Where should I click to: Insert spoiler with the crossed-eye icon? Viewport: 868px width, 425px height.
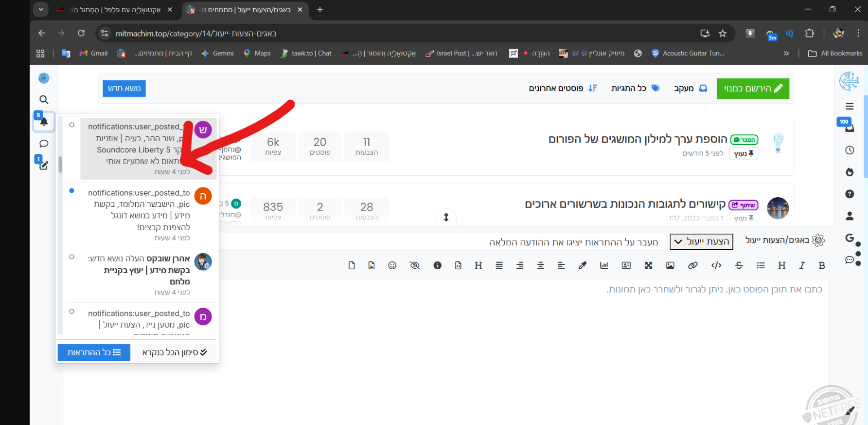click(x=415, y=265)
